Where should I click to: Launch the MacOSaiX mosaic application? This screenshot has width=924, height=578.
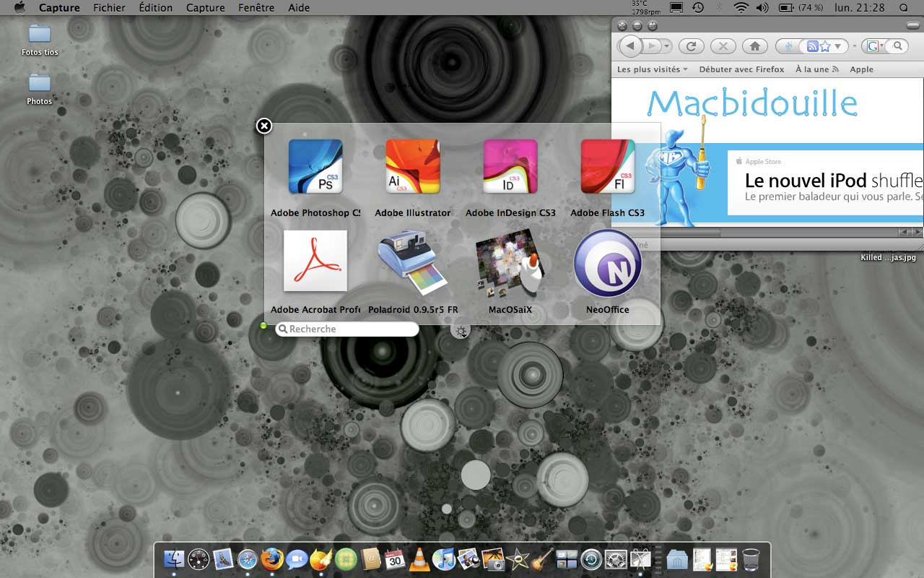pos(510,263)
